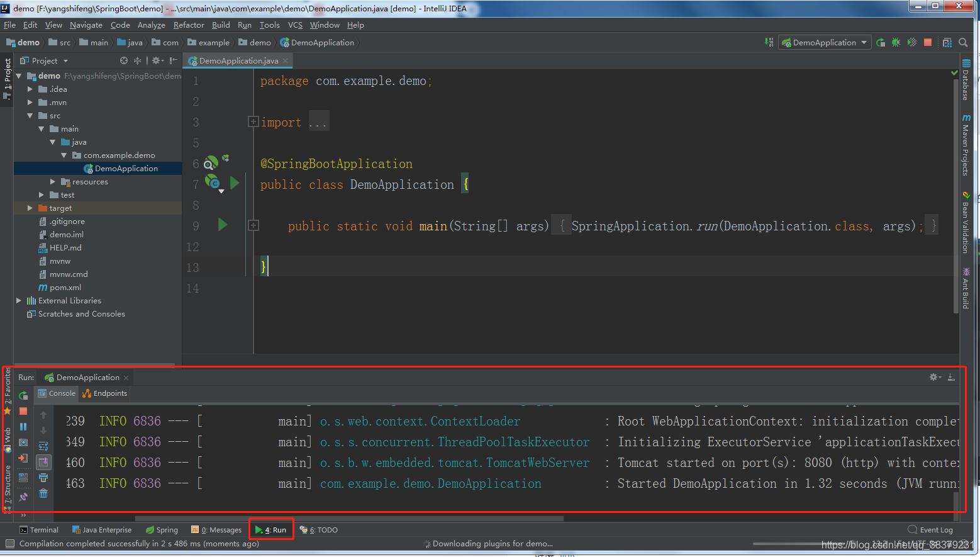
Task: Open the Project Structure dialog icon
Action: [x=947, y=42]
